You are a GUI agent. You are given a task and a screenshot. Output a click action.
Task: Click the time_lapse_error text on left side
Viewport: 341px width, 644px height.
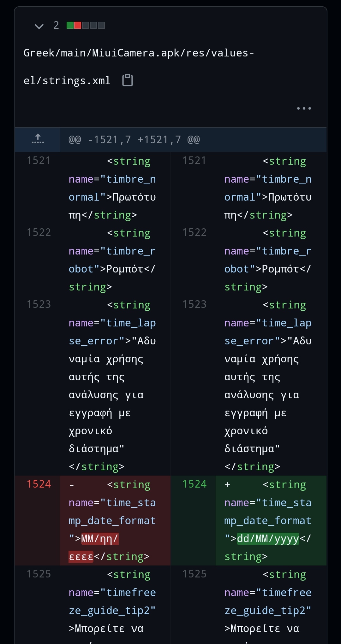[112, 332]
